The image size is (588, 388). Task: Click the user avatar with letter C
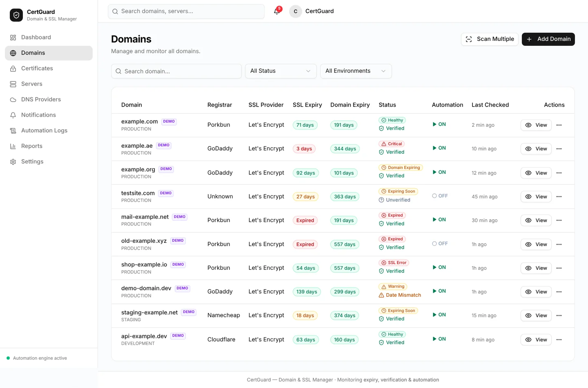pyautogui.click(x=296, y=11)
